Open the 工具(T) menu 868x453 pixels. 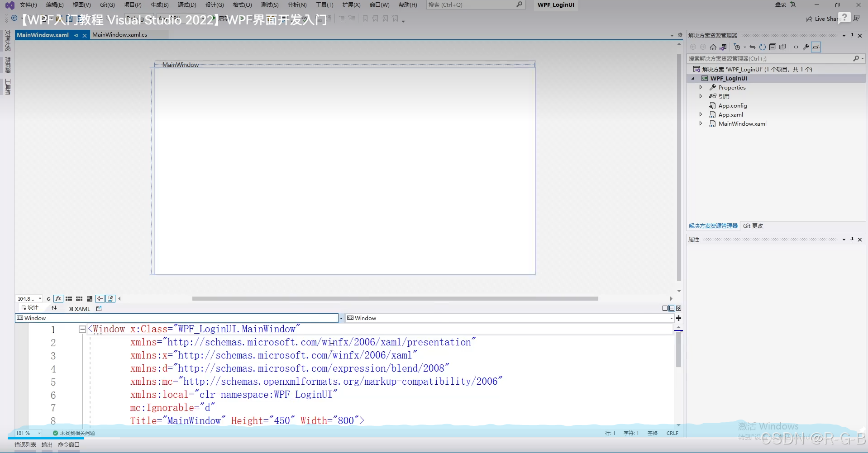click(324, 5)
